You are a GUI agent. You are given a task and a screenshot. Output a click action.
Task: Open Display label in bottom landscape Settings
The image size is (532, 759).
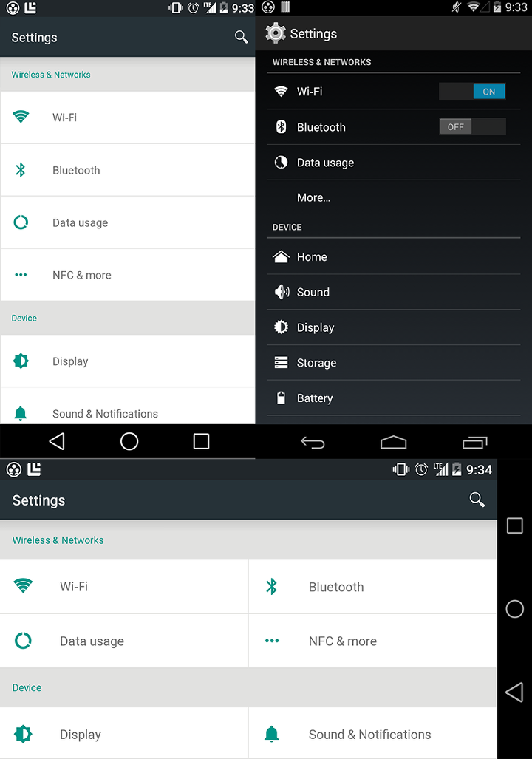click(81, 735)
